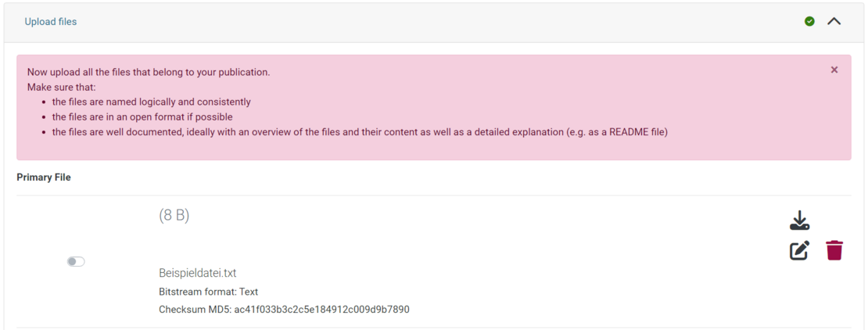Screen dimensions: 868x330
Task: Click the Primary File column heading
Action: [44, 178]
